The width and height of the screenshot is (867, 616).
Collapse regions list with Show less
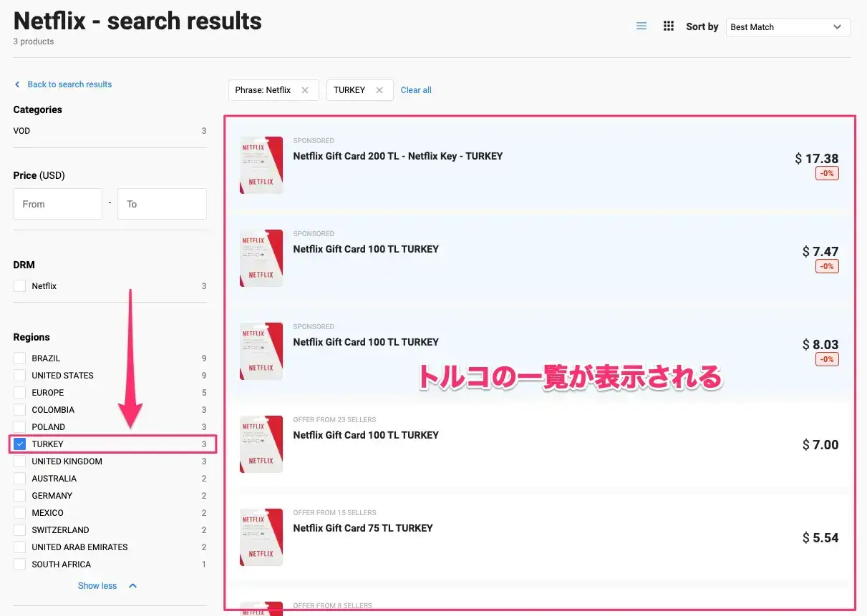pos(107,586)
